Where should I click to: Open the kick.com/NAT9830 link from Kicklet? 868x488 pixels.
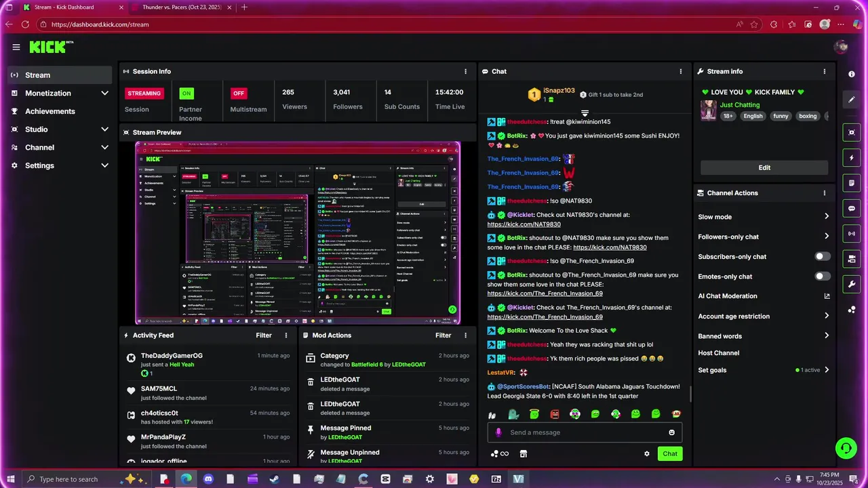524,224
